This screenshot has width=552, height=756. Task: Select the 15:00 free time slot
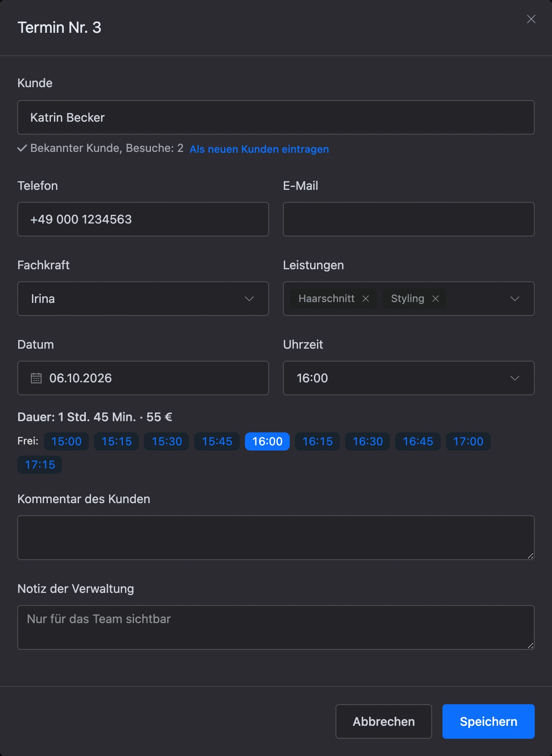pyautogui.click(x=66, y=441)
